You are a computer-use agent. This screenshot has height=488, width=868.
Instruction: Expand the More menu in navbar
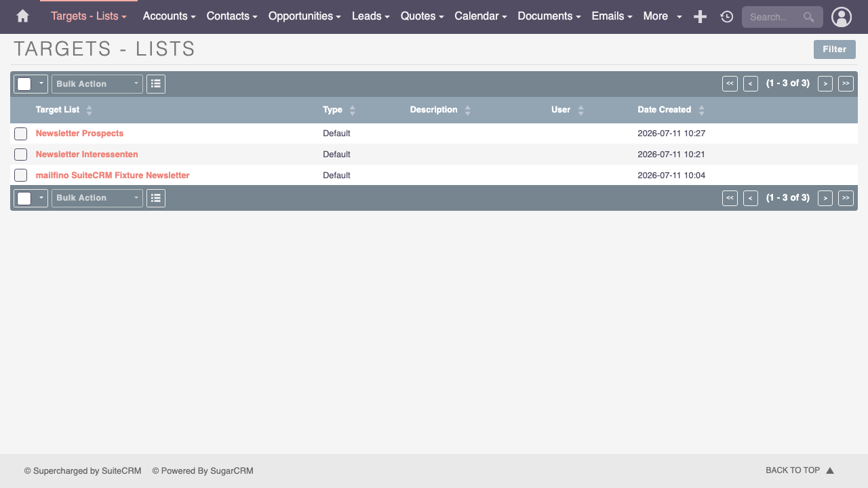click(663, 16)
